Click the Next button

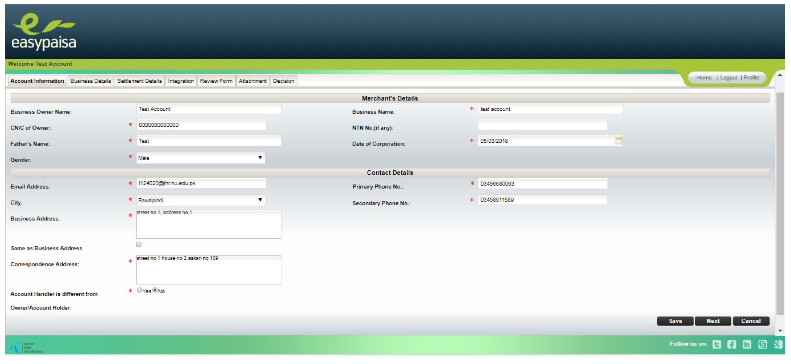[x=713, y=321]
